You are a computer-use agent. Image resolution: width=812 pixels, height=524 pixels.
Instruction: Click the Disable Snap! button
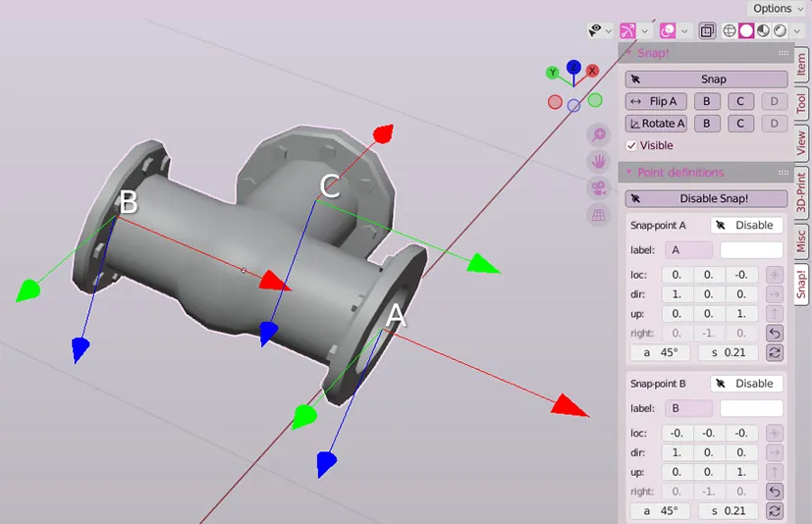(706, 199)
